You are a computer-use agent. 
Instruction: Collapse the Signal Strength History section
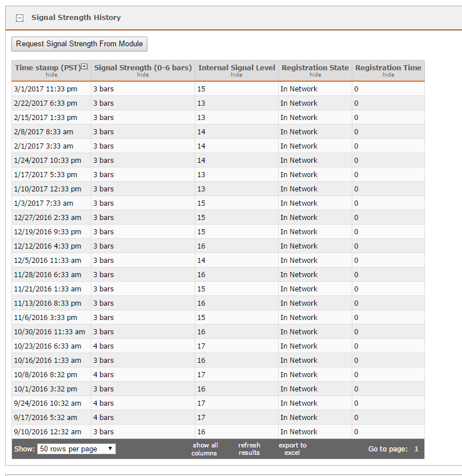(20, 18)
